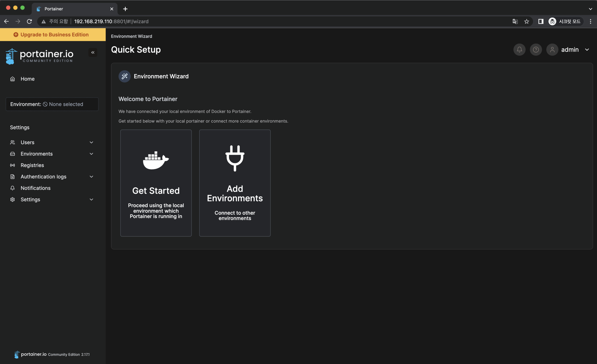The width and height of the screenshot is (597, 364).
Task: Click the Registries broadcast icon
Action: coord(13,165)
